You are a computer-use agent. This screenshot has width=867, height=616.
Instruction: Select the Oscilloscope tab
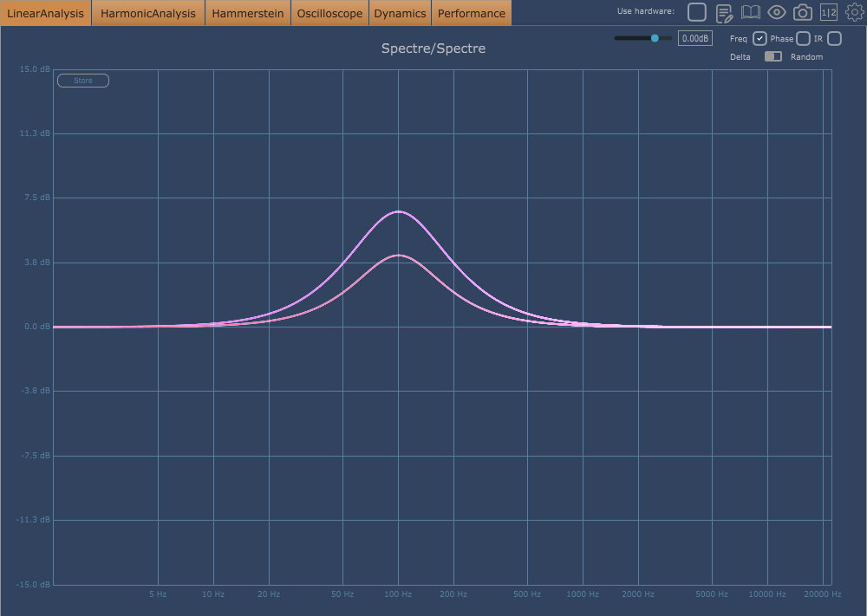point(329,13)
